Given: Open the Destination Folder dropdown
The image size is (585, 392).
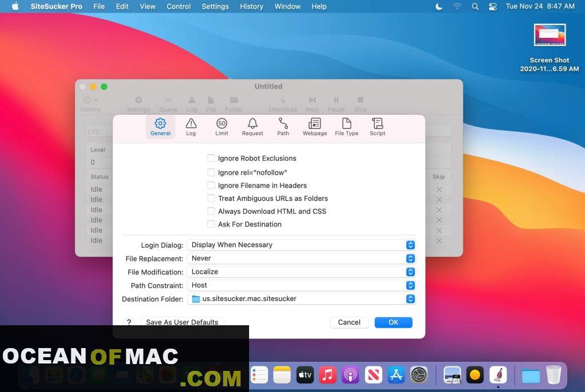Looking at the screenshot, I should pyautogui.click(x=302, y=299).
